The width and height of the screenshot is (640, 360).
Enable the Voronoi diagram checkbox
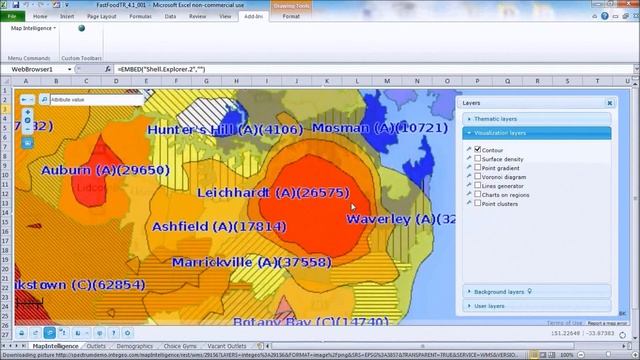coord(478,176)
